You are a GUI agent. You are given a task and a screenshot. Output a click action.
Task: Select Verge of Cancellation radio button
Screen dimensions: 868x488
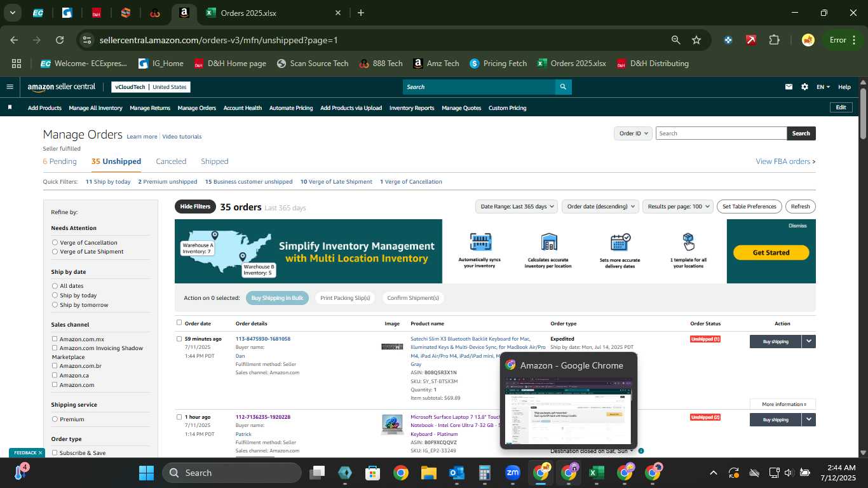coord(55,243)
